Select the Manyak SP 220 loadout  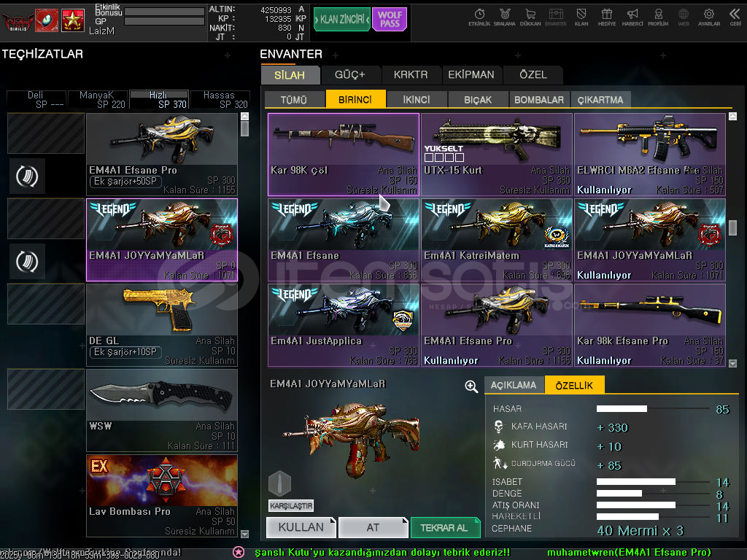pyautogui.click(x=98, y=99)
